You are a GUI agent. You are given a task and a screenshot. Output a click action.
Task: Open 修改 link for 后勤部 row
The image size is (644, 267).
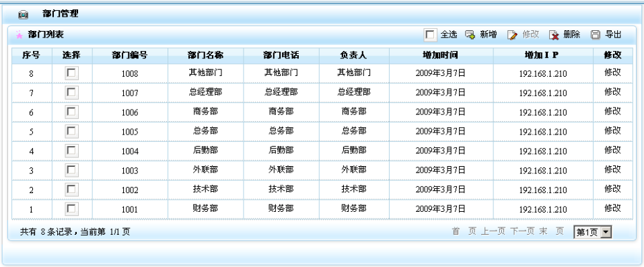(612, 150)
